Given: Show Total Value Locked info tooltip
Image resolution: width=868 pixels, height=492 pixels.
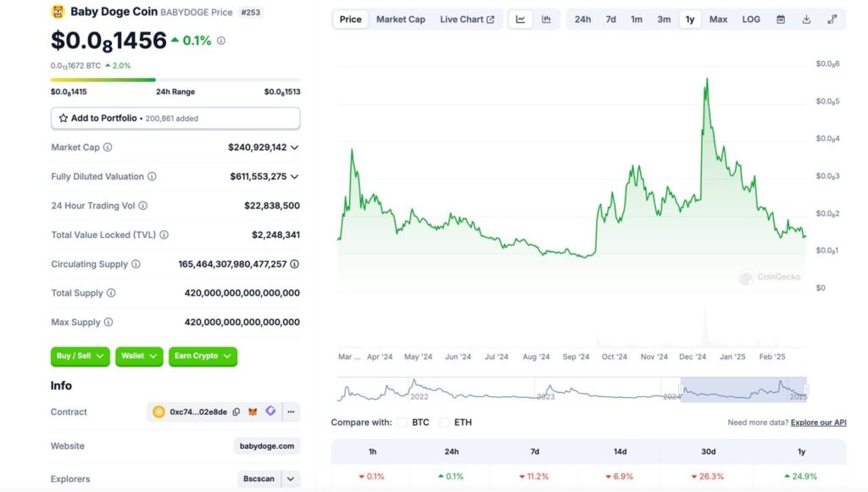Looking at the screenshot, I should click(164, 235).
